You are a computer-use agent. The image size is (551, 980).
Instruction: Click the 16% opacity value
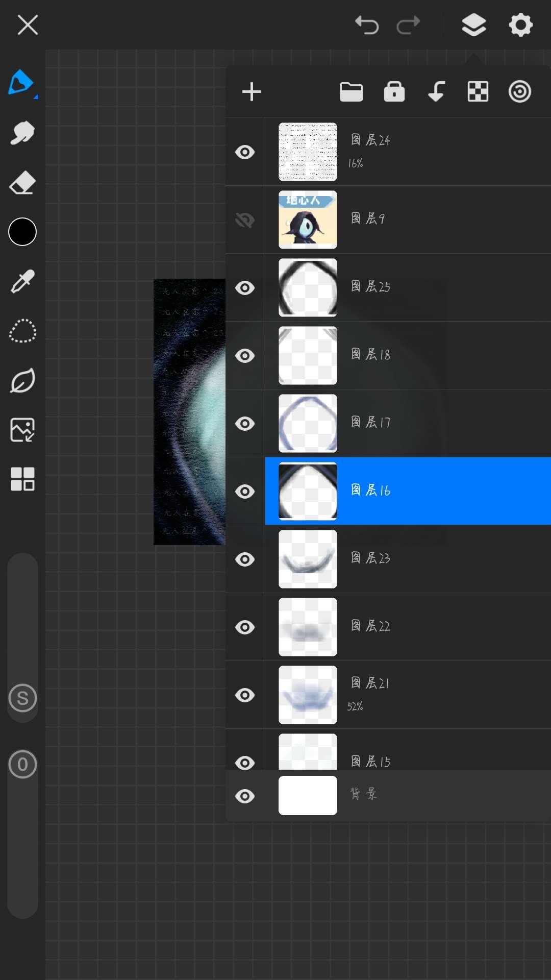[x=356, y=163]
